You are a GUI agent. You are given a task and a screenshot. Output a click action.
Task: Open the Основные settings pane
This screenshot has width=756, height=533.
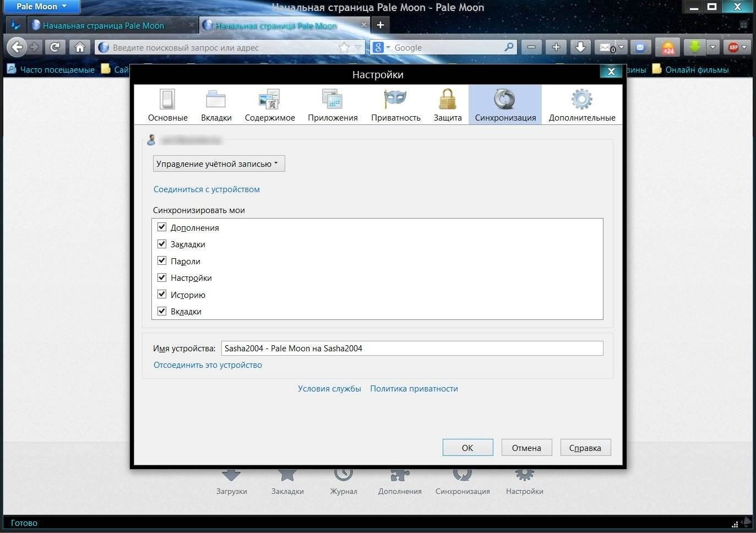(167, 105)
